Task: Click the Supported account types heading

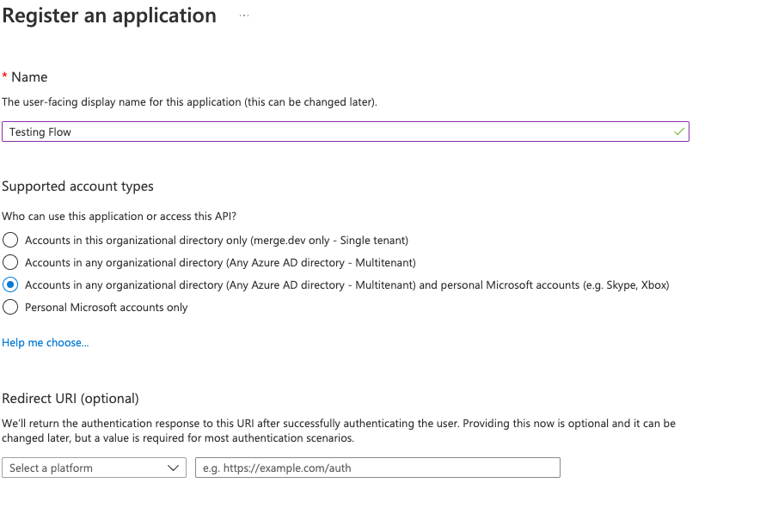Action: [78, 186]
